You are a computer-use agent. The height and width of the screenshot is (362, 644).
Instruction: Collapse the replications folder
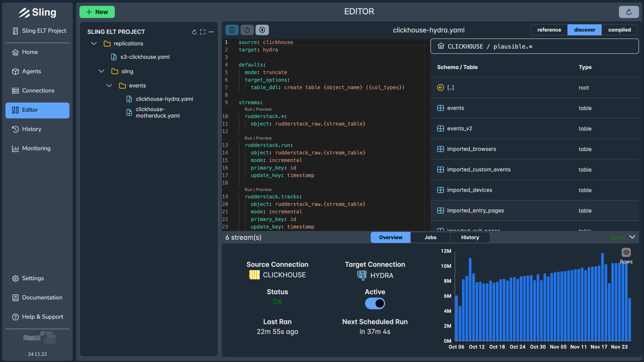tap(94, 44)
